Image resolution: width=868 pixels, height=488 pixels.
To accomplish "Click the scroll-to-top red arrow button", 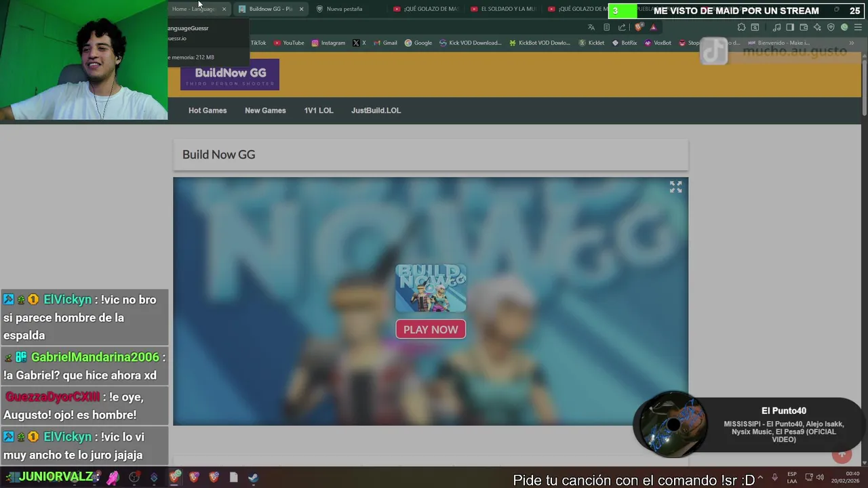I will (842, 455).
